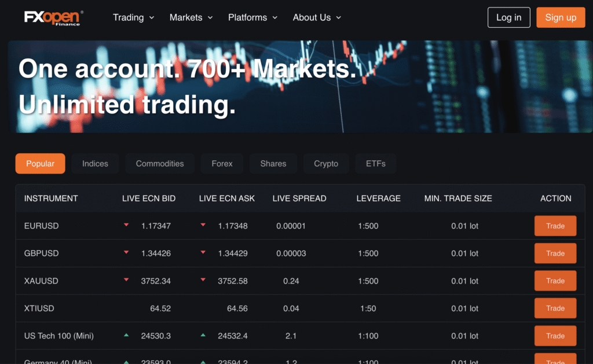The width and height of the screenshot is (593, 364).
Task: Click green up arrow beside US Tech 100 ask
Action: click(x=203, y=335)
